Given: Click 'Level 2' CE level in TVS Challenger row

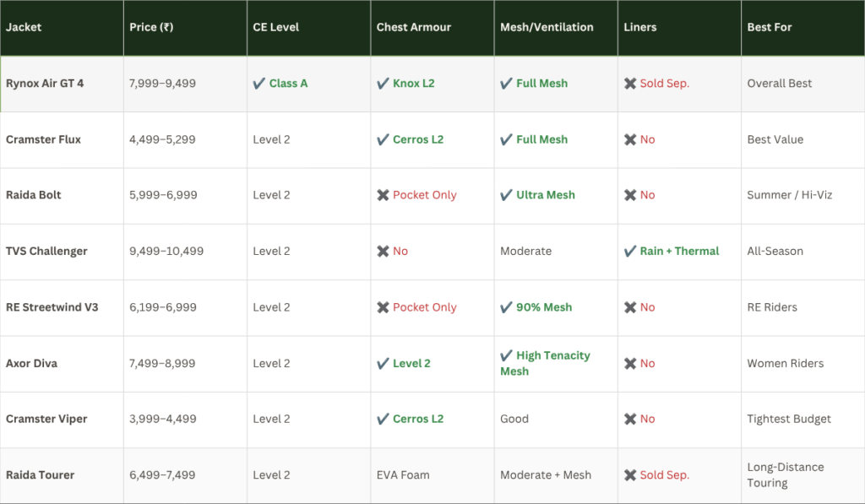Looking at the screenshot, I should (x=271, y=251).
